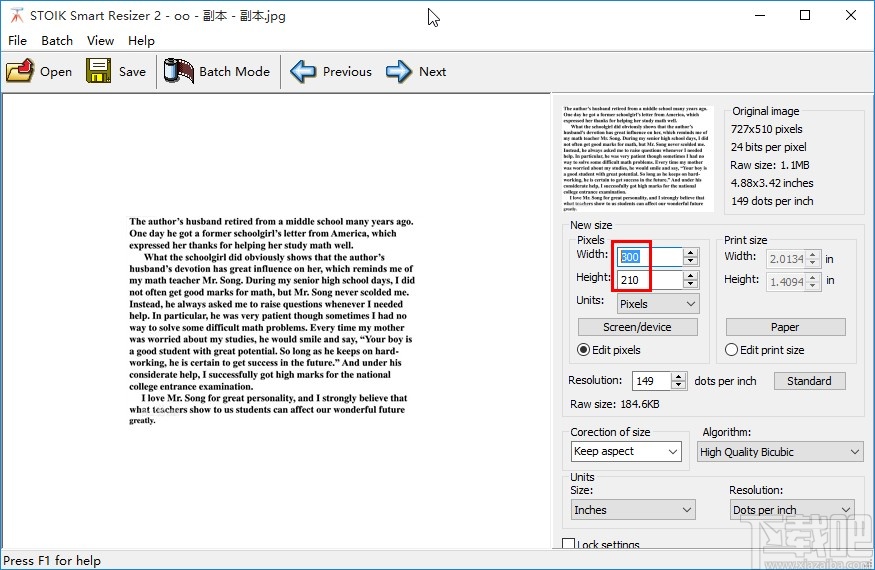The width and height of the screenshot is (875, 570).
Task: Click the STOIK app icon in title bar
Action: click(x=17, y=16)
